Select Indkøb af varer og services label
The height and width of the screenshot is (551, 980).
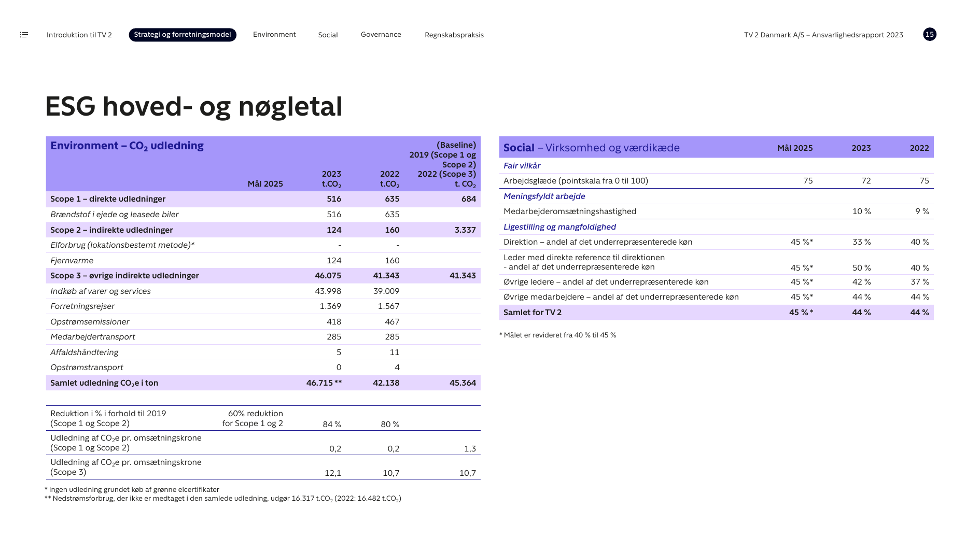click(x=101, y=291)
